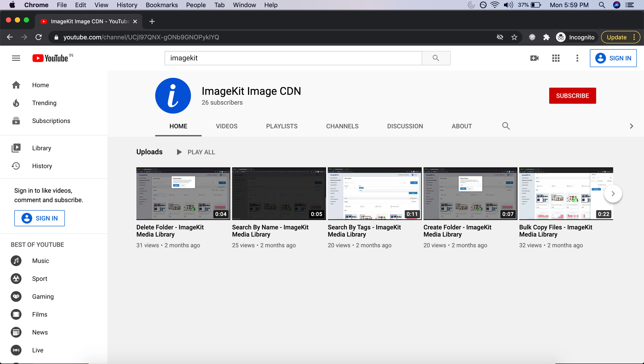
Task: Click the YouTube search field containing imagekit
Action: [293, 58]
